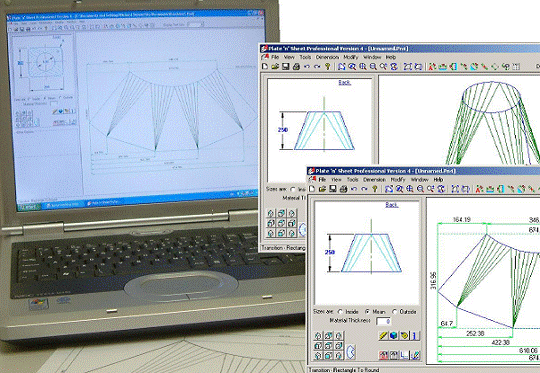Viewport: 540px width, 373px height.
Task: Click the yellow ruler icon below Material Thickness
Action: point(383,335)
